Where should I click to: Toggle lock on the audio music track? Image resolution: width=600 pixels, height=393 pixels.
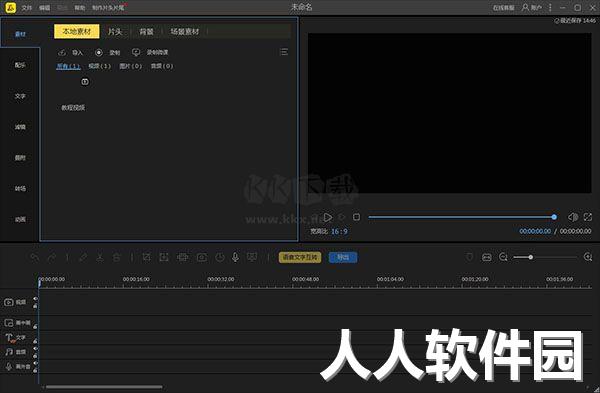35,355
